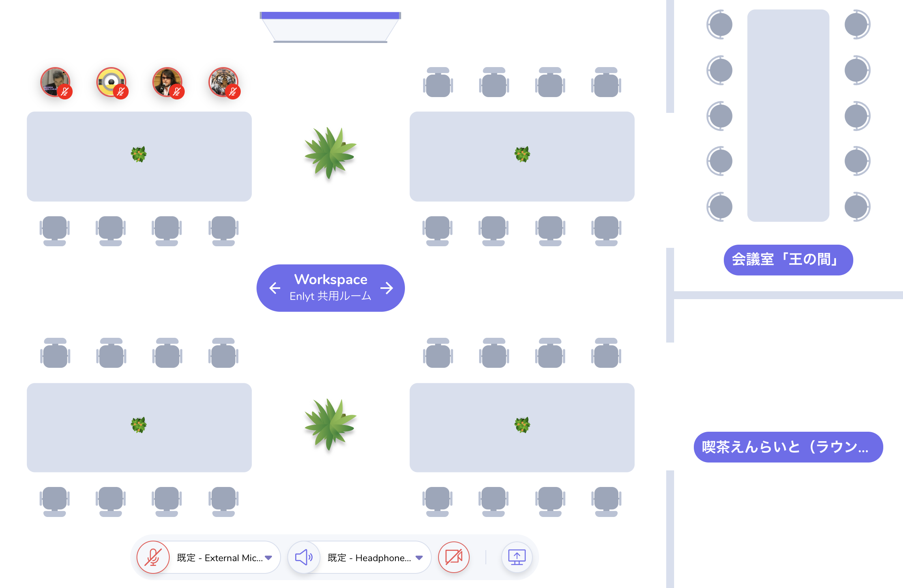Image resolution: width=903 pixels, height=588 pixels.
Task: Click the projector screen at the top of the workspace
Action: point(330,27)
